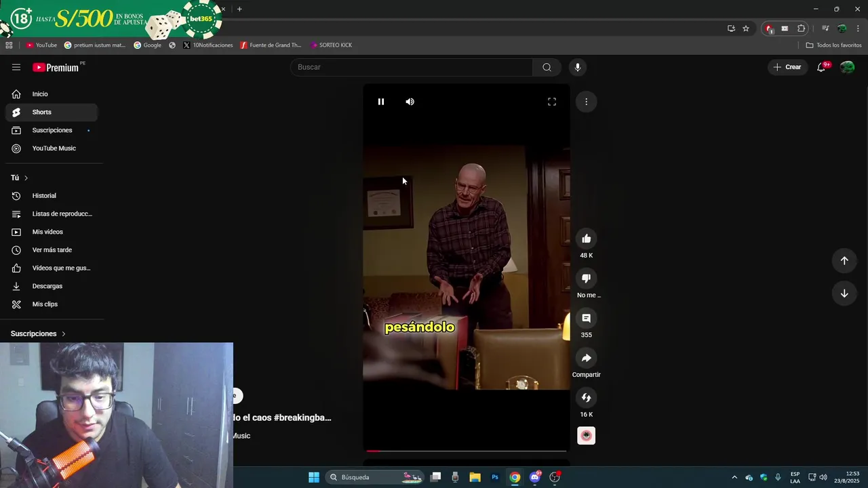This screenshot has height=488, width=868.
Task: Open File Explorer from taskbar
Action: tap(475, 477)
